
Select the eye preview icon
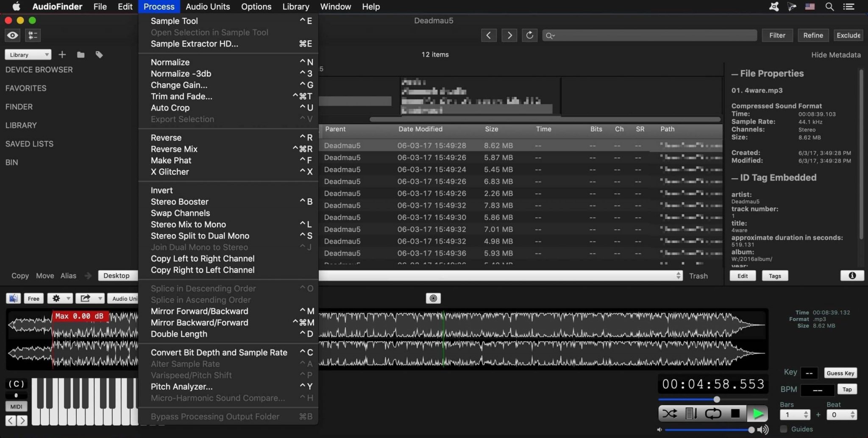(x=12, y=35)
